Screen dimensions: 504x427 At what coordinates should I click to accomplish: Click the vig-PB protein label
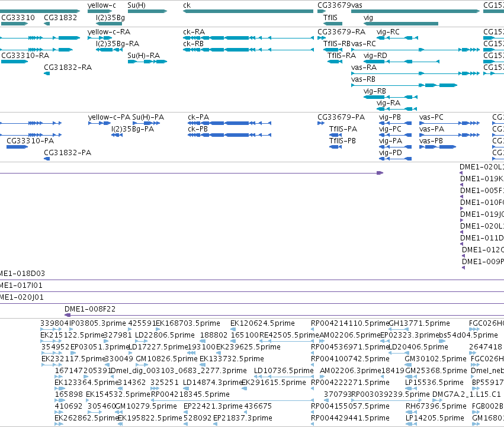coord(390,117)
